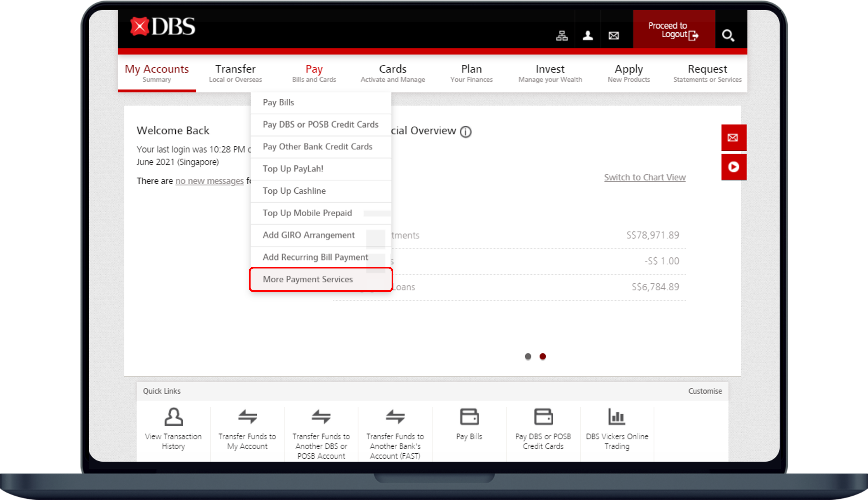Image resolution: width=868 pixels, height=500 pixels.
Task: Click the S$78,971.89 amount
Action: (653, 235)
